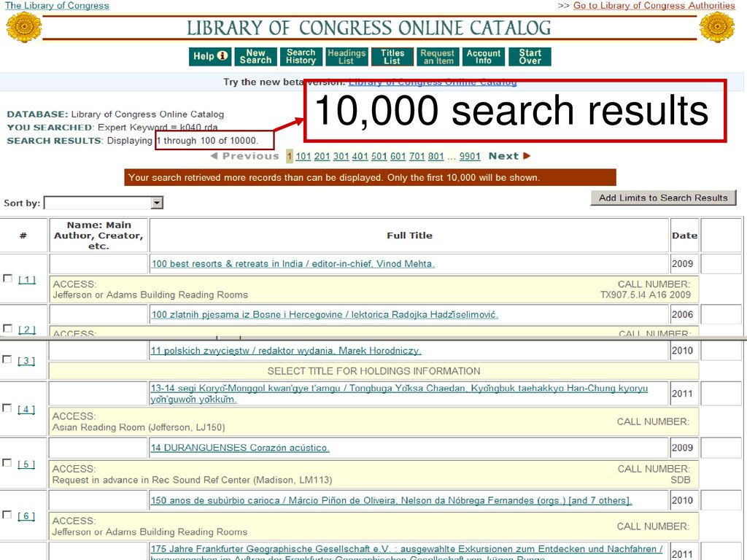Viewport: 747px width, 560px height.
Task: Open Account Info
Action: (483, 56)
